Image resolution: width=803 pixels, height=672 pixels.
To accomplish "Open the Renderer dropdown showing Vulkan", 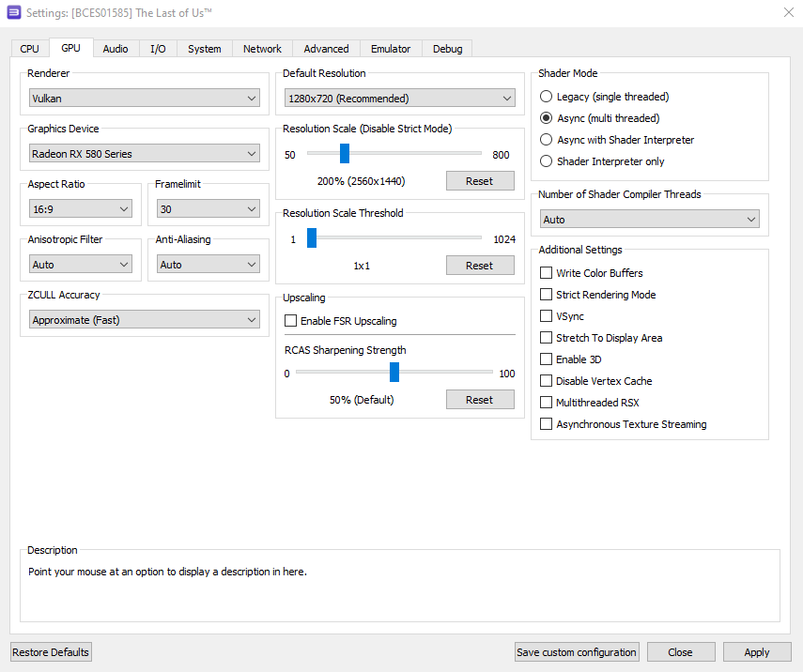I will click(144, 99).
